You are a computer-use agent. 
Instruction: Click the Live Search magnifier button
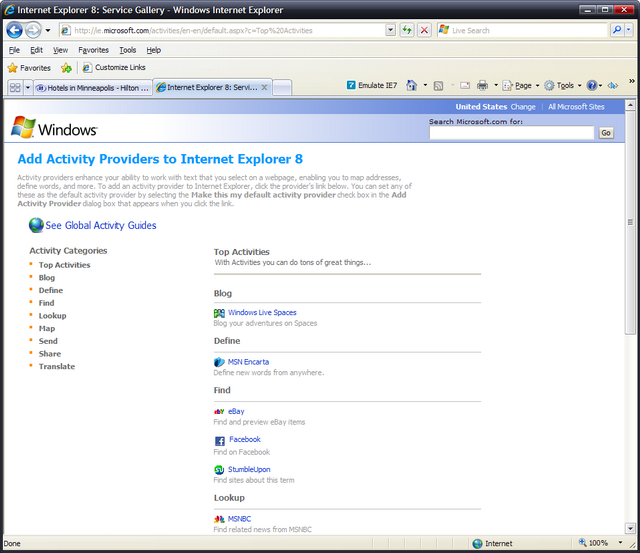coord(617,30)
